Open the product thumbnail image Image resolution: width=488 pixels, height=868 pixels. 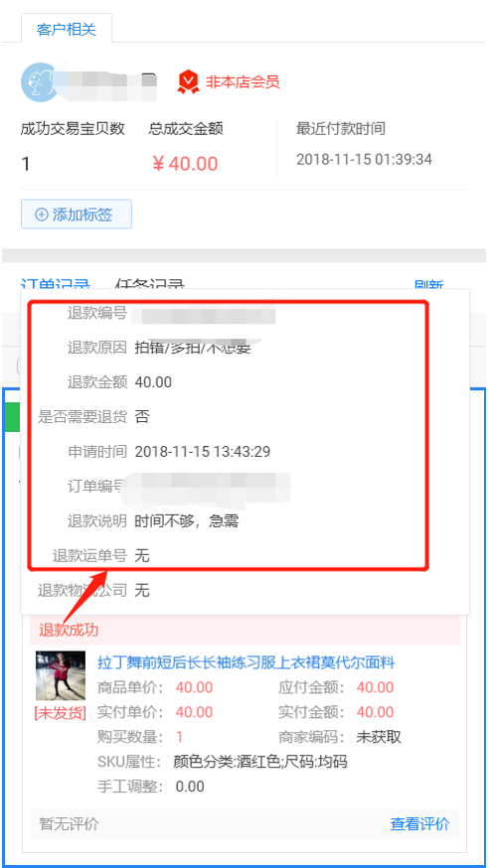point(61,676)
